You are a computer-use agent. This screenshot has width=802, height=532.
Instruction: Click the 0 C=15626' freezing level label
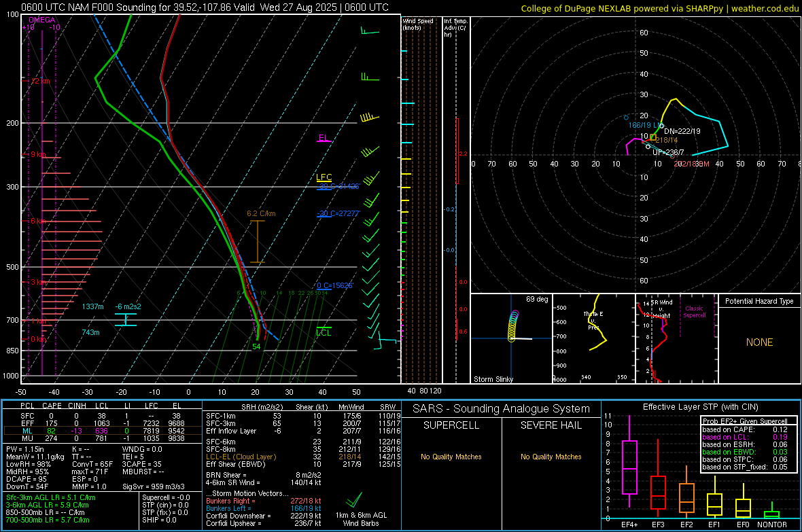(335, 285)
